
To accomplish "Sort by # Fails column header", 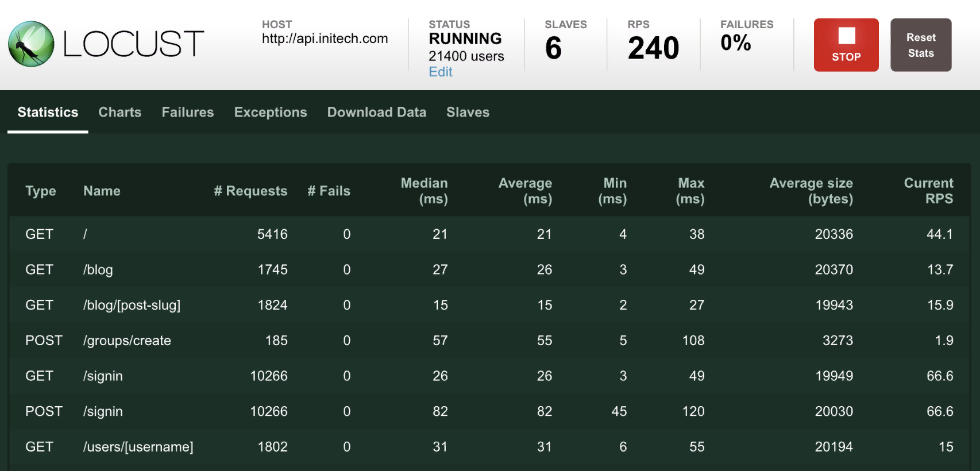I will pos(329,191).
